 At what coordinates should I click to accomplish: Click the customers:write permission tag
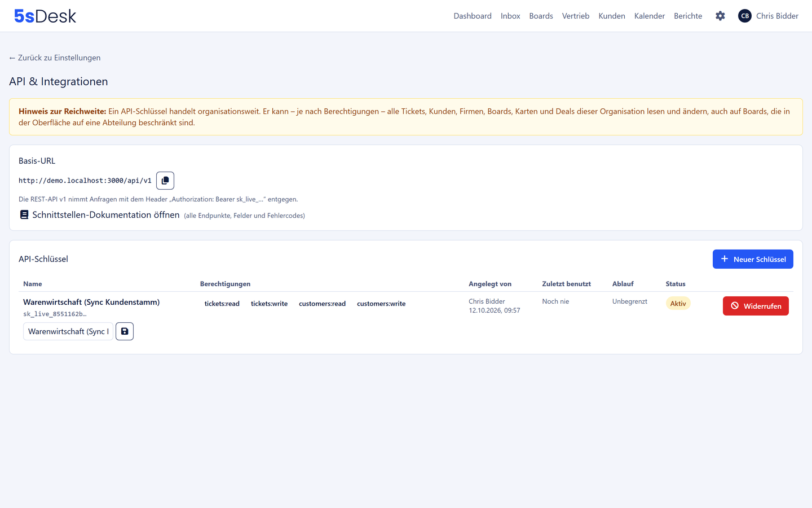[x=381, y=304]
